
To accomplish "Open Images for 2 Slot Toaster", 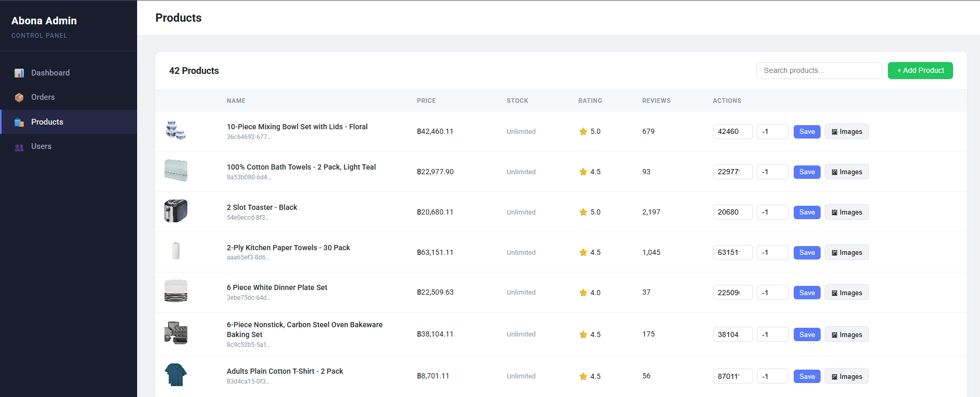I will (846, 212).
